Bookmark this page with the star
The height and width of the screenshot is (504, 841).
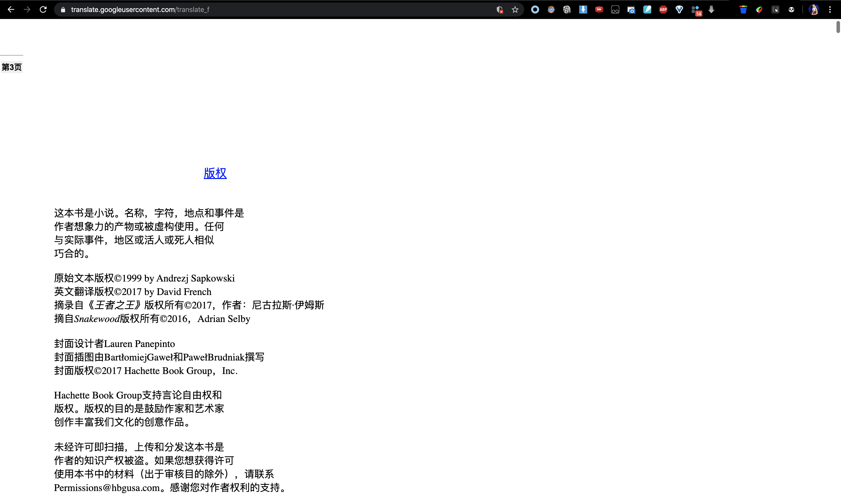pyautogui.click(x=515, y=9)
